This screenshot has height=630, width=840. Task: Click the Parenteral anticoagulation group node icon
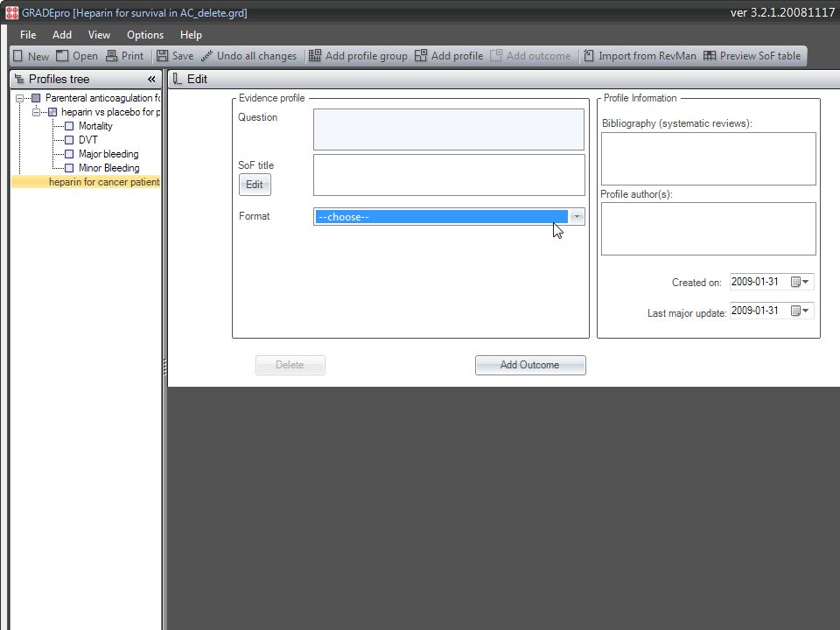[36, 98]
